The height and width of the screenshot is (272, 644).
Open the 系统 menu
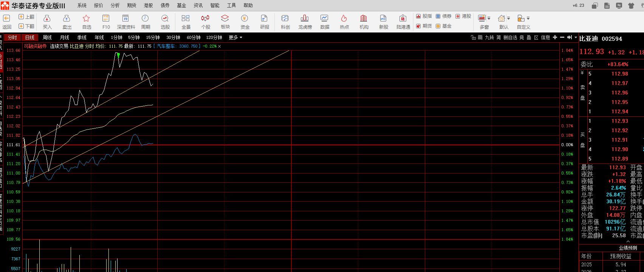[82, 5]
